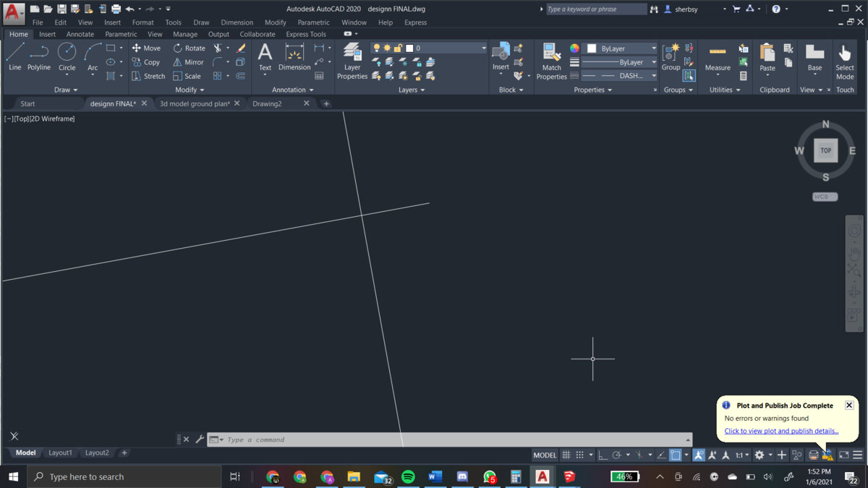Select the Polyline tool

[x=39, y=56]
